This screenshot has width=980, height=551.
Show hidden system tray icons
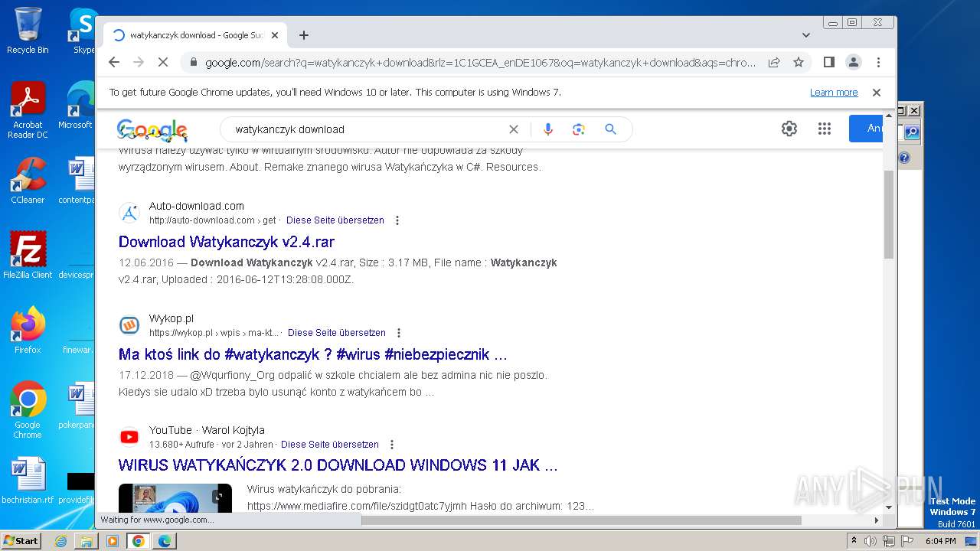(854, 541)
